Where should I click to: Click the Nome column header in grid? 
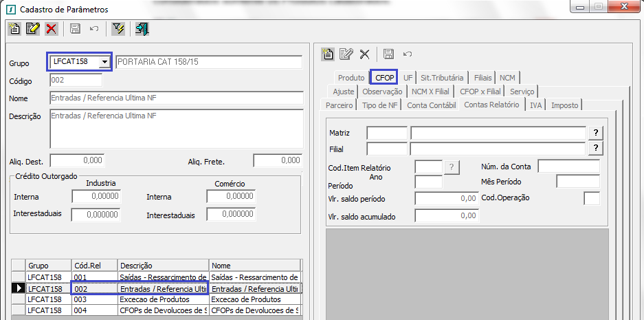tap(255, 266)
